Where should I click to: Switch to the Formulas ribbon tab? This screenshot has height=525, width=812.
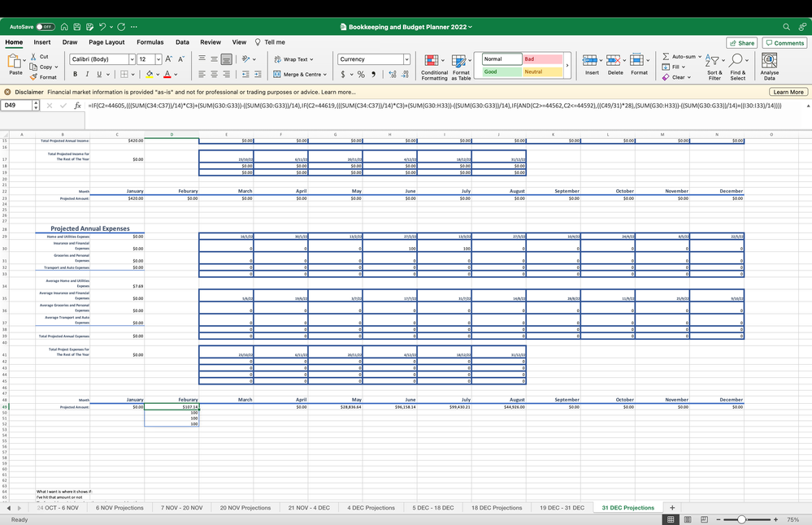coord(150,41)
